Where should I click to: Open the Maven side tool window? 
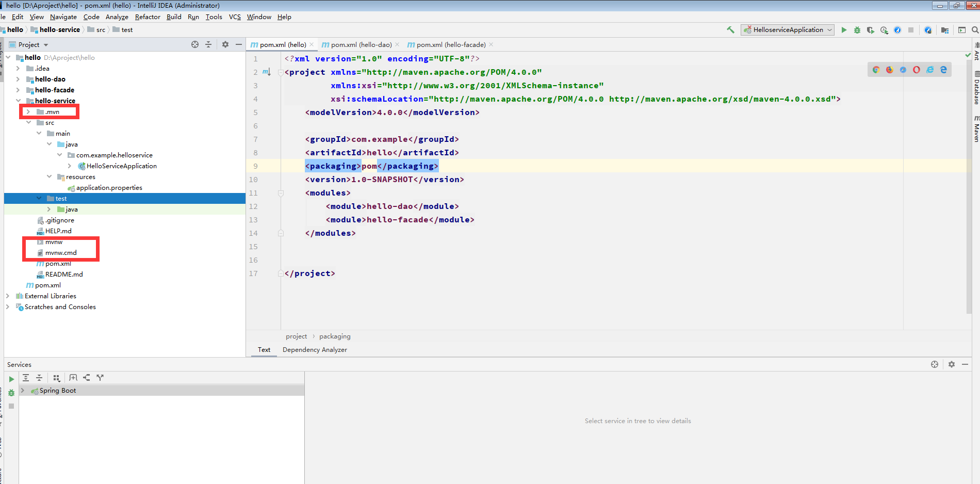976,129
